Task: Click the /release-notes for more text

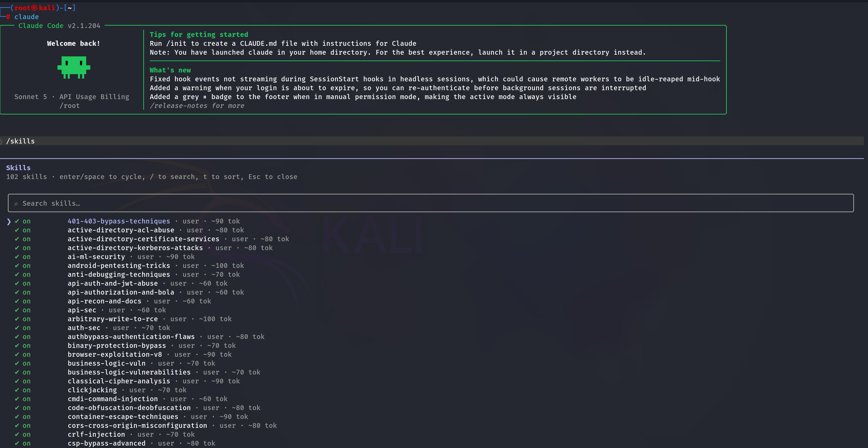Action: 197,106
